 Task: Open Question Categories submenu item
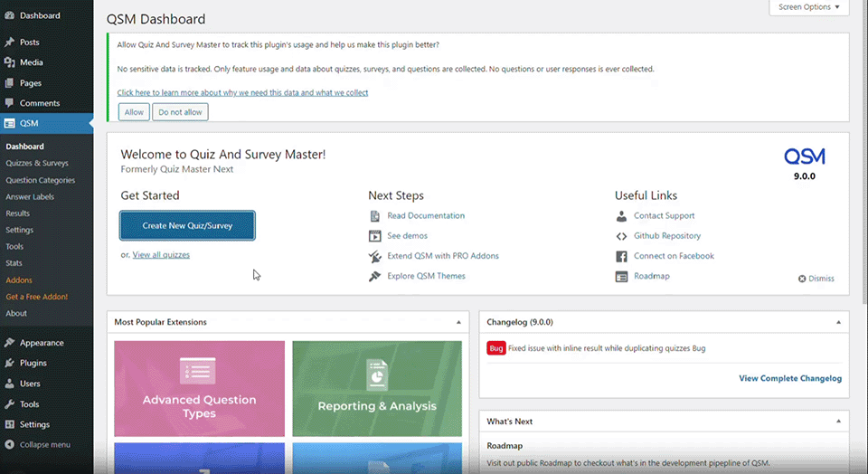[x=41, y=180]
